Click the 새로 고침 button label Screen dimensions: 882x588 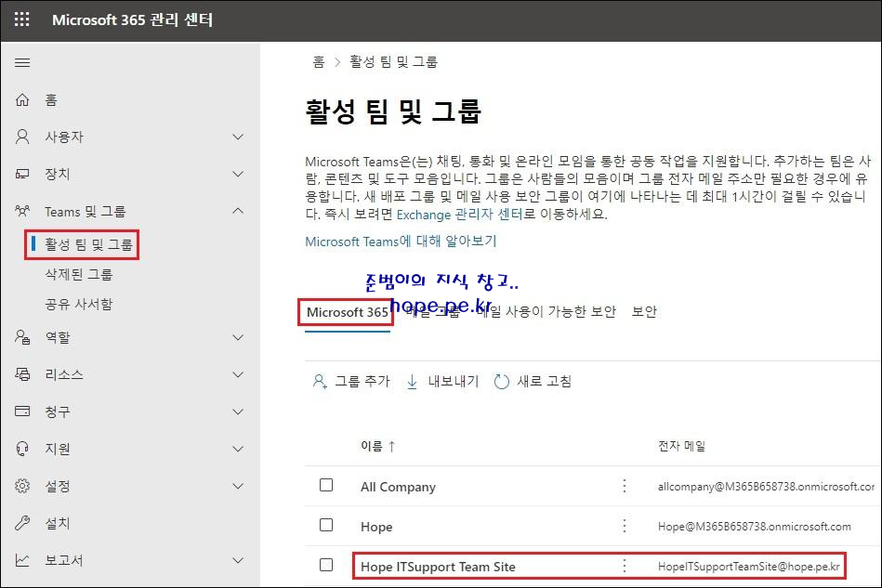coord(545,382)
